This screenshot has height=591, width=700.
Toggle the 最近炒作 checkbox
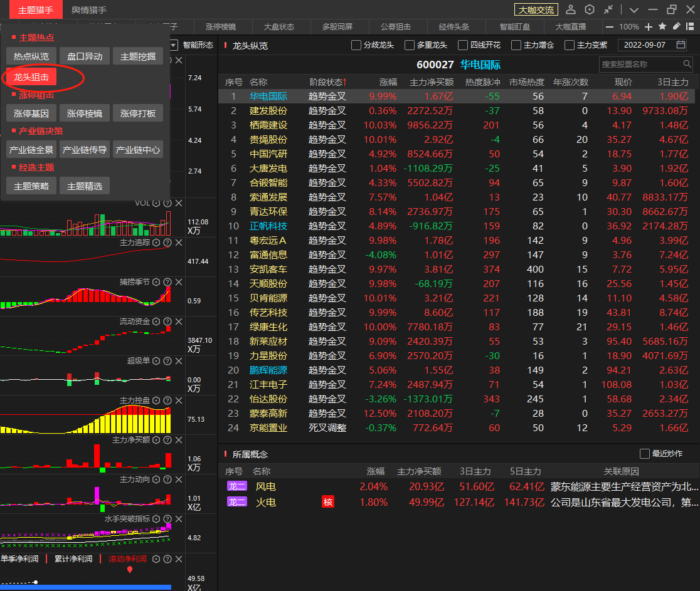click(x=645, y=454)
